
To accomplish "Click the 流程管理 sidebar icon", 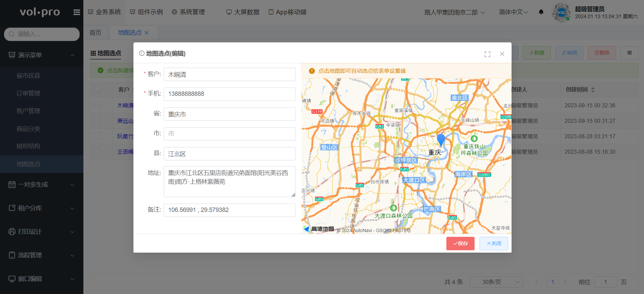I will 12,255.
